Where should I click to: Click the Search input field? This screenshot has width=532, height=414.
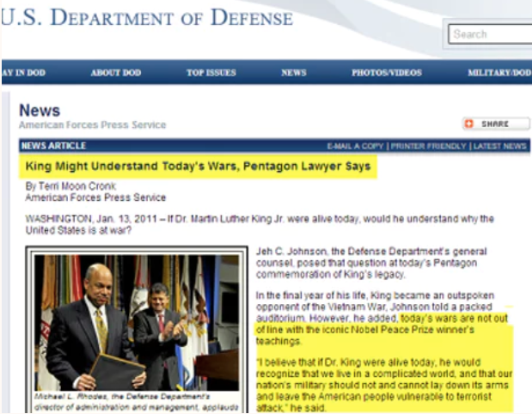tap(490, 34)
